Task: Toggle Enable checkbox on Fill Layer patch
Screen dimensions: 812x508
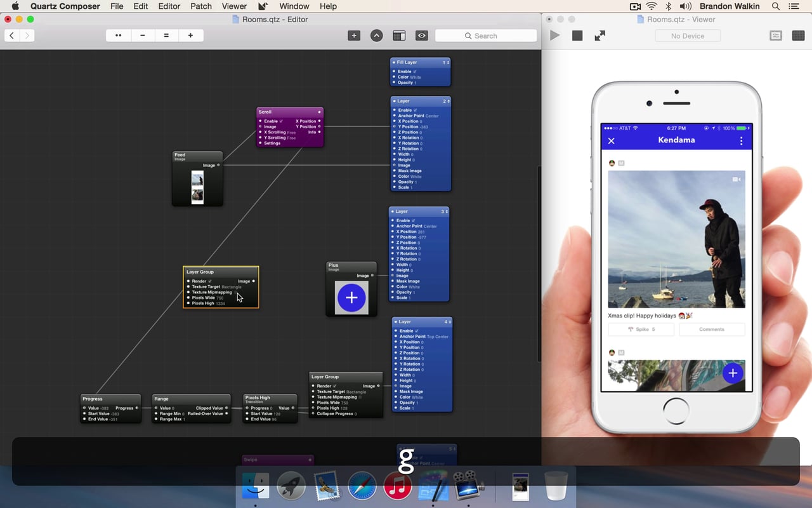Action: [x=415, y=72]
